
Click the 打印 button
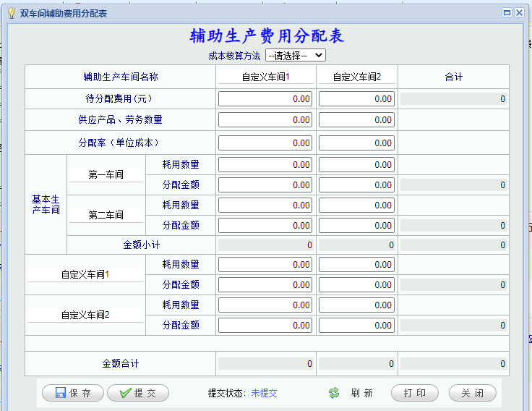[x=415, y=393]
